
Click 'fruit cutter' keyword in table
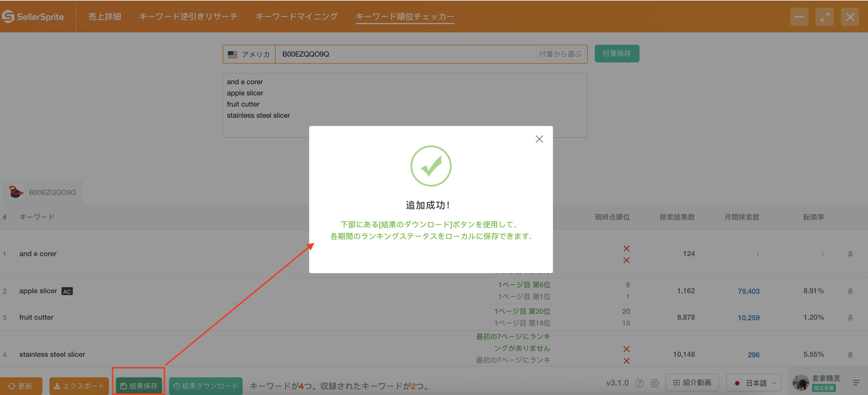(37, 317)
